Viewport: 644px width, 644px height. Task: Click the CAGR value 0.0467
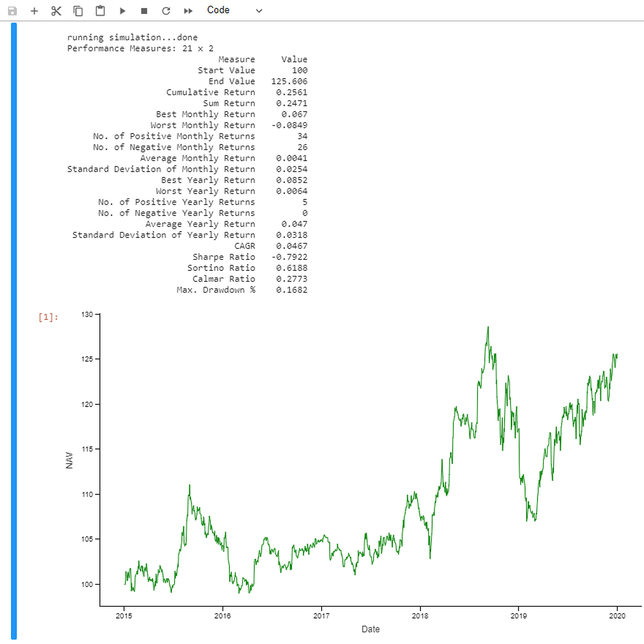pos(292,246)
